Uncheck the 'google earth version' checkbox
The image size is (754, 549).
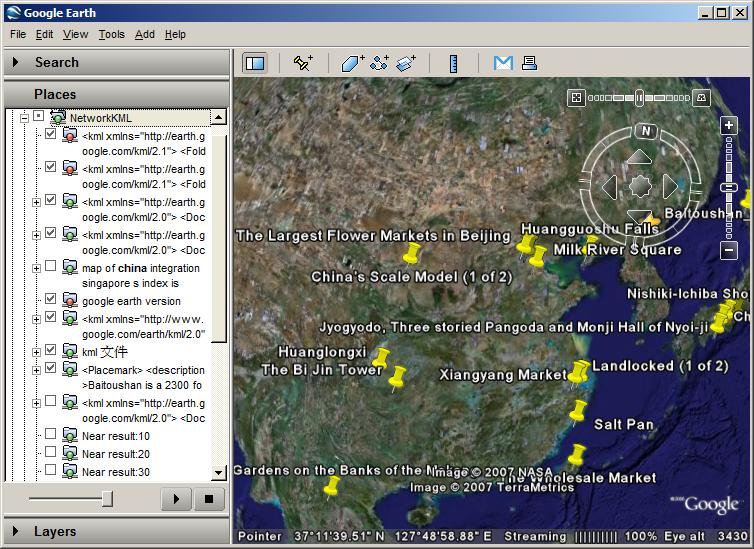click(x=50, y=299)
